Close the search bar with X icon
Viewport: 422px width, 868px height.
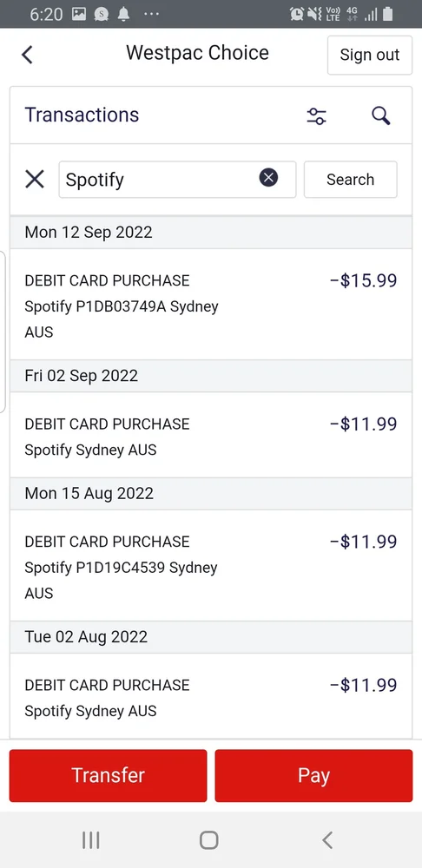[35, 180]
